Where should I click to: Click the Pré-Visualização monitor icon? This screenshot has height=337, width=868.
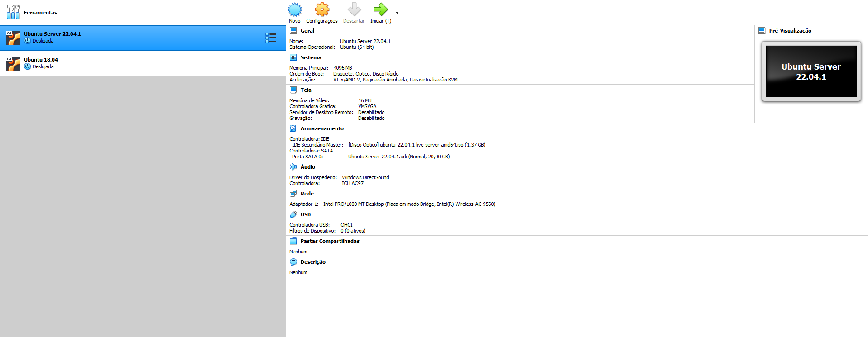pyautogui.click(x=762, y=31)
